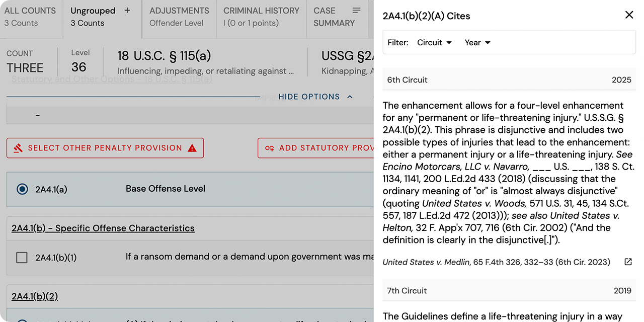Screen dimensions: 644x322
Task: Switch to the CRIMINAL HISTORY tab
Action: [261, 16]
